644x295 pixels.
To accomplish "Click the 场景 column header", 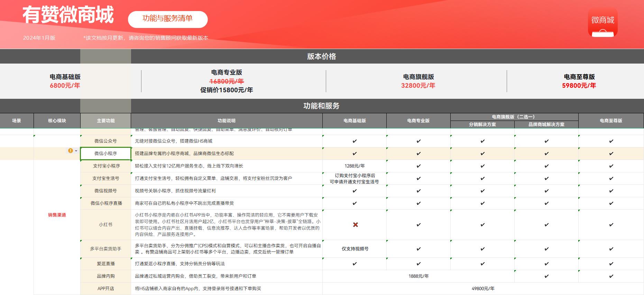I will (x=17, y=121).
